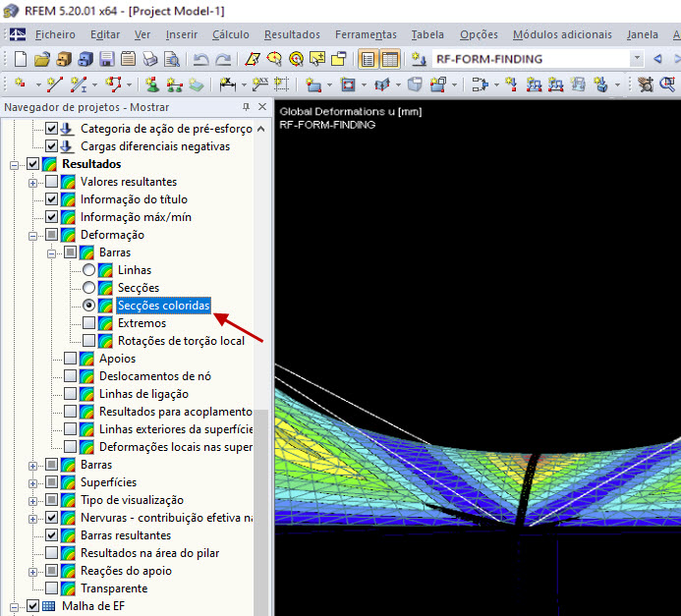
Task: Click the Undo arrow icon
Action: click(x=200, y=59)
